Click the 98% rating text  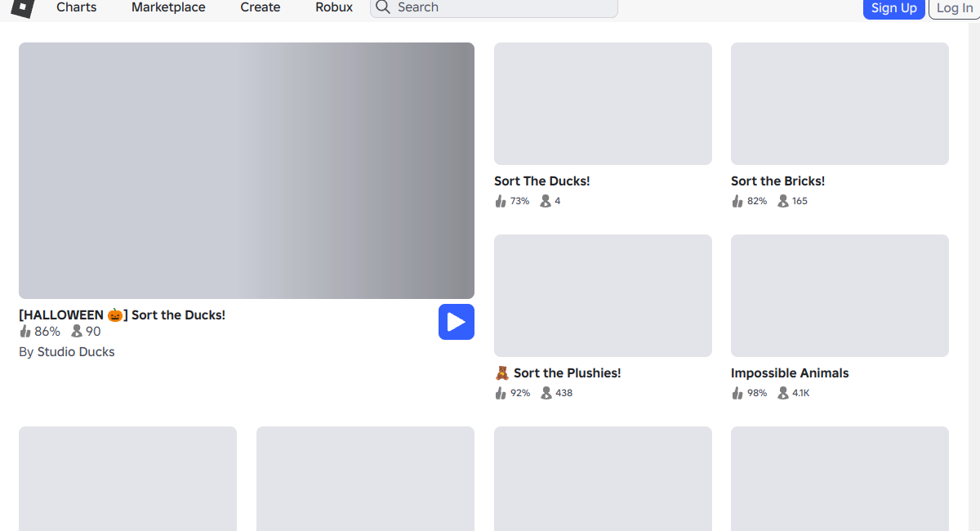tap(757, 393)
